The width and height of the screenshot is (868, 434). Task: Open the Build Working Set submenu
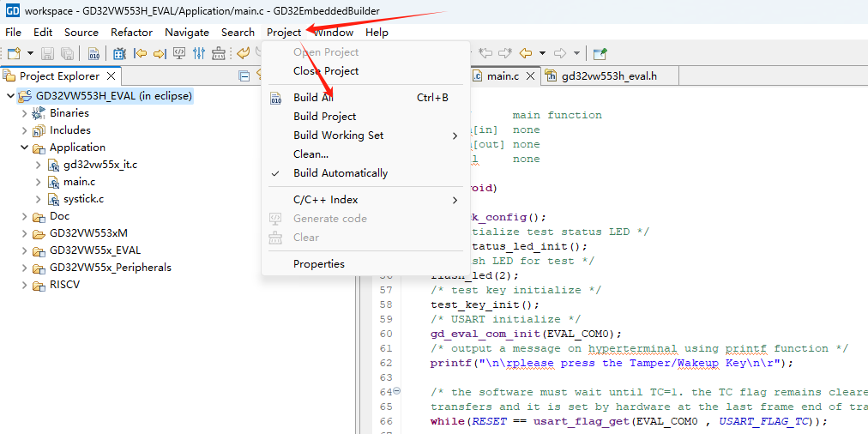coord(339,136)
